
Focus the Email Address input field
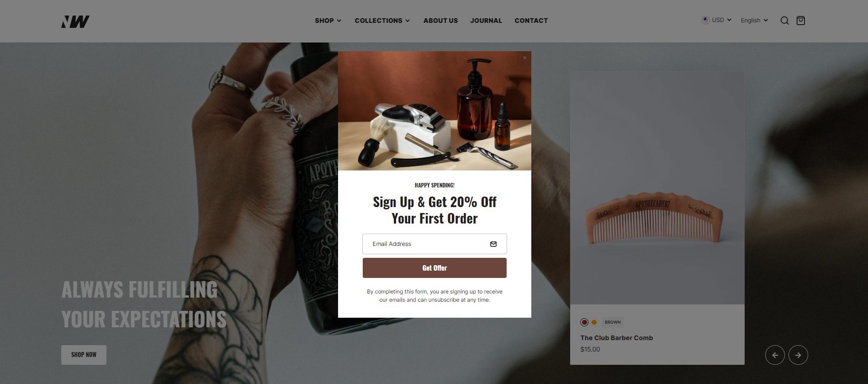pyautogui.click(x=434, y=244)
